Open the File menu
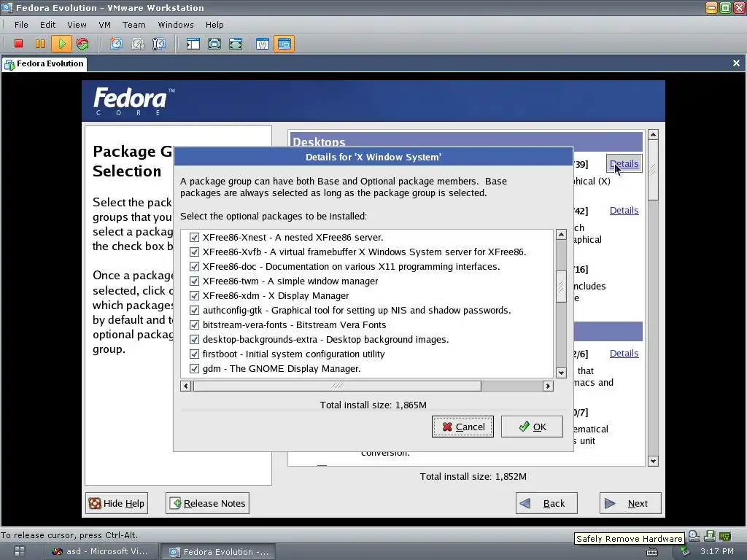Screen dimensions: 747x560 click(21, 25)
